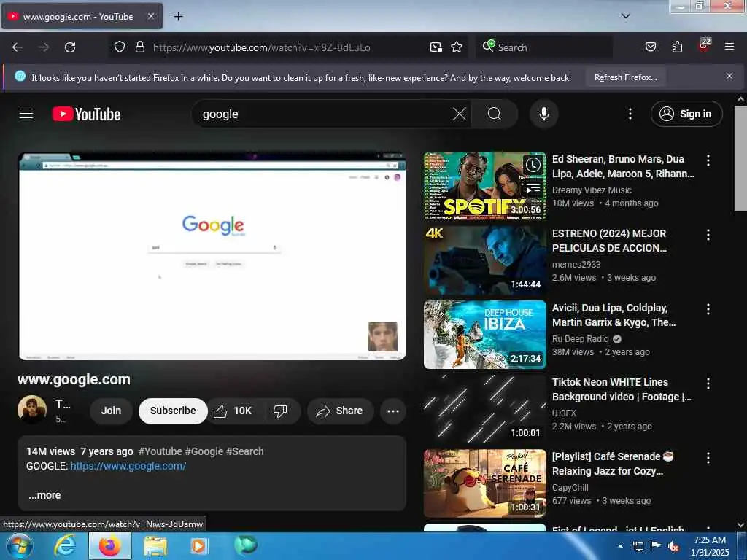Open the Save to Pocket button
The width and height of the screenshot is (747, 560).
tap(650, 47)
